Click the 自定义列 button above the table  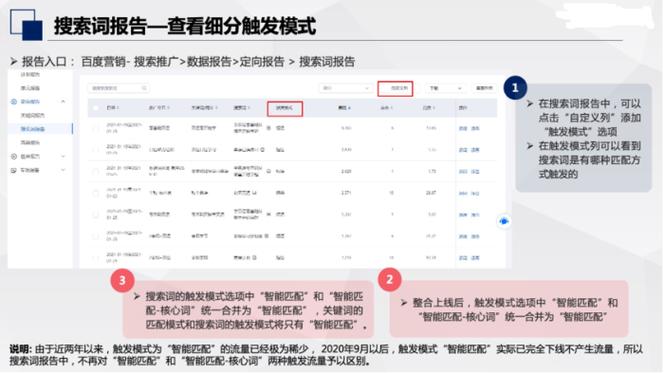[395, 88]
